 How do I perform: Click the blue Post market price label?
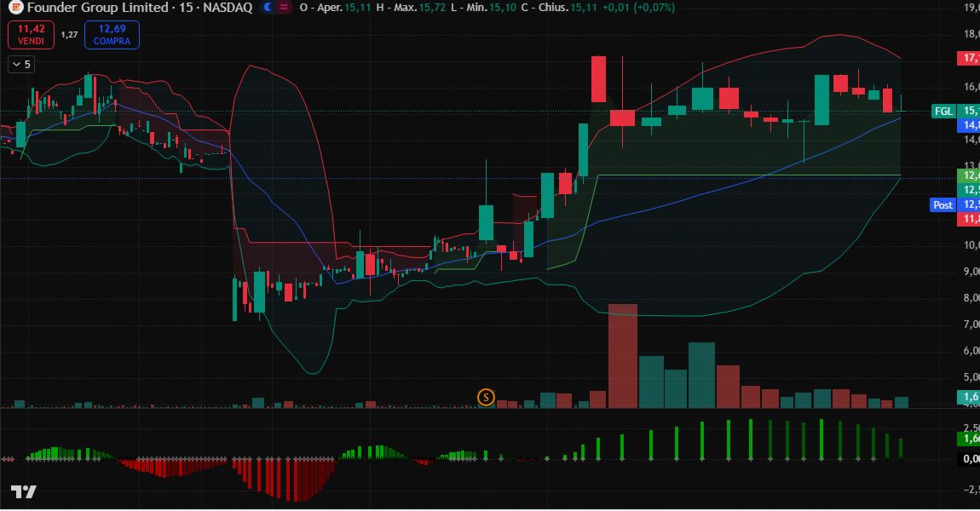tap(942, 205)
